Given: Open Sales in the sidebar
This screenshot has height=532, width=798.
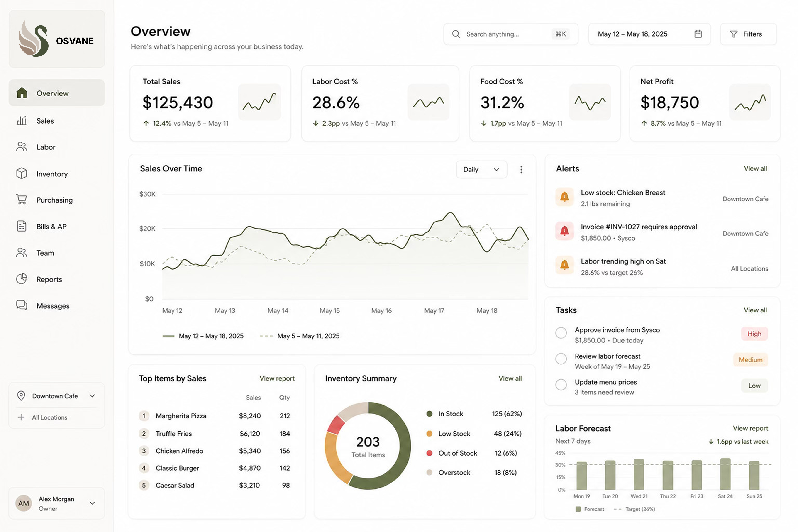Looking at the screenshot, I should click(x=57, y=120).
